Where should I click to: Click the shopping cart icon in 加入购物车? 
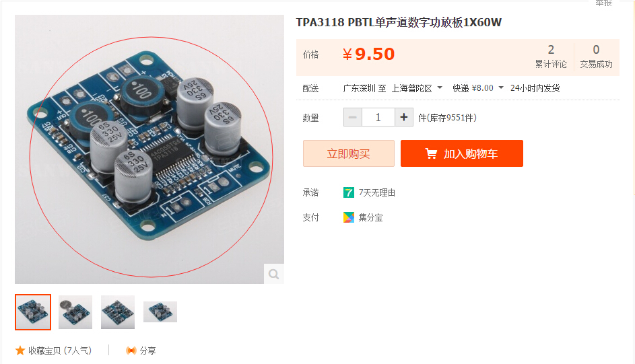tap(431, 153)
